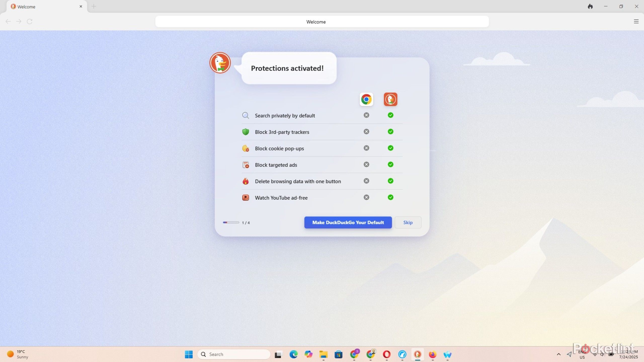Close the Welcome tab

[x=81, y=7]
